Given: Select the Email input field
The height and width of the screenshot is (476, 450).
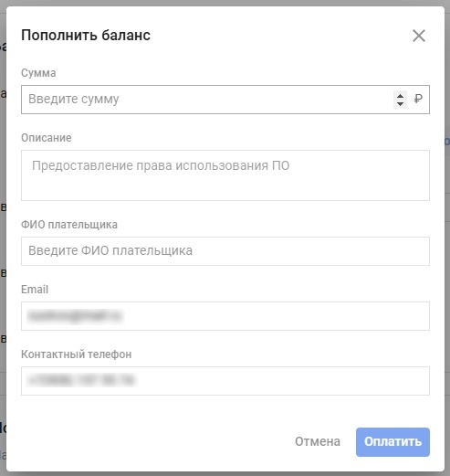Looking at the screenshot, I should pos(225,316).
